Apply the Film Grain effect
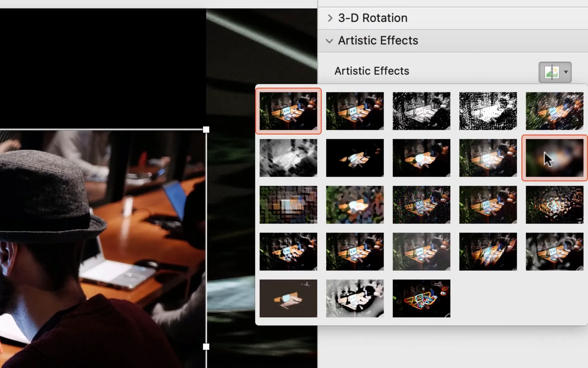Image resolution: width=588 pixels, height=368 pixels. pos(422,204)
